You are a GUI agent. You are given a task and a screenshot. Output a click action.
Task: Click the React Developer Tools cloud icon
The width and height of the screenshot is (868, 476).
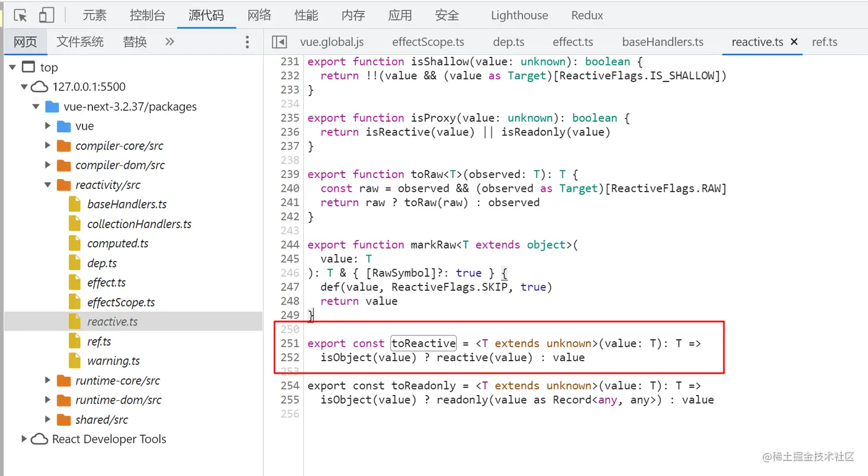(x=39, y=439)
